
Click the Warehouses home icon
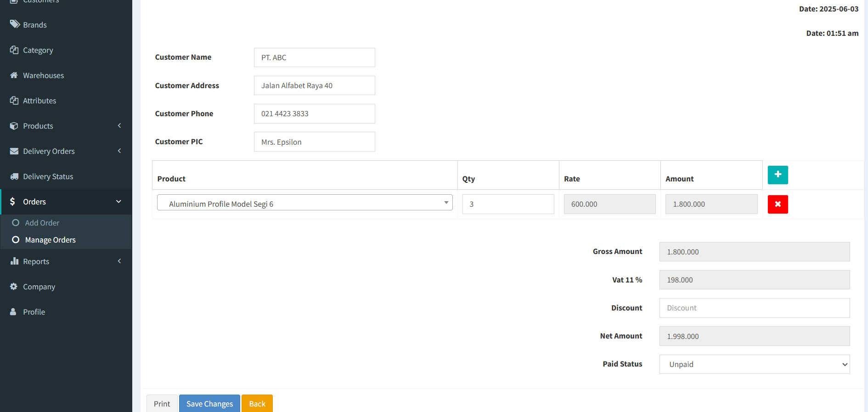pos(14,75)
